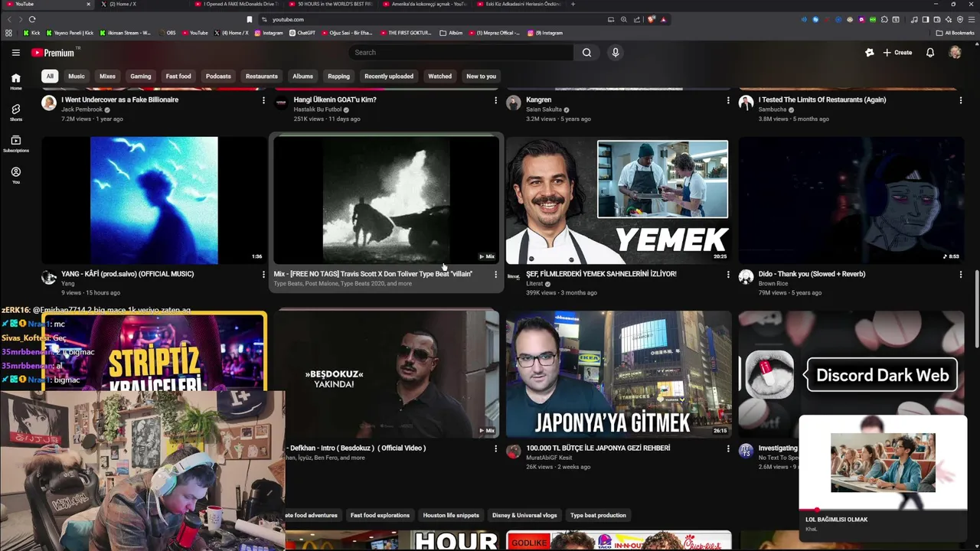Switch to 'I Opened A FAKE McDonalds' tab

236,4
